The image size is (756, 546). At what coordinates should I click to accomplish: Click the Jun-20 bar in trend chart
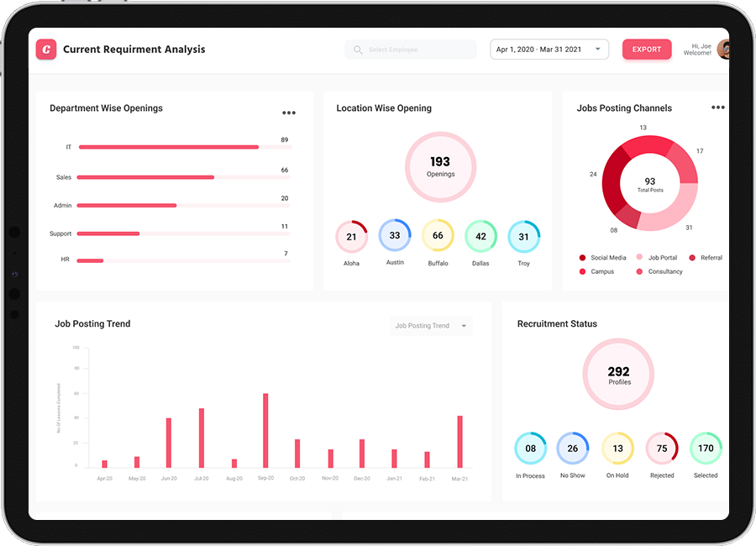click(x=169, y=443)
